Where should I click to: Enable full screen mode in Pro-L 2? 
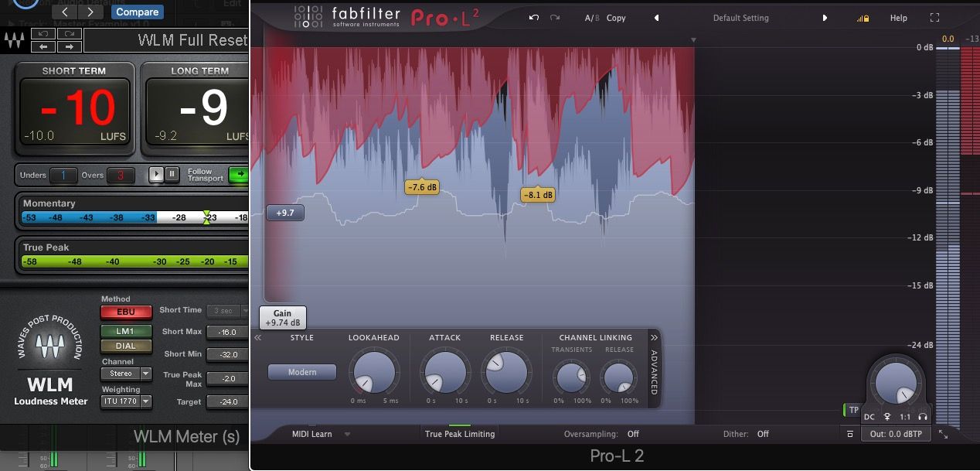click(934, 18)
